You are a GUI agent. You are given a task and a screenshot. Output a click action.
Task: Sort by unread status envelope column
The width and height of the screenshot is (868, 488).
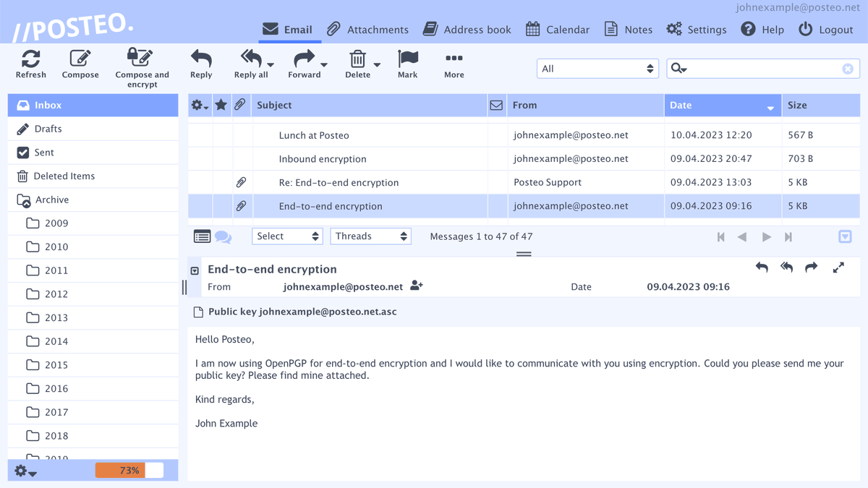[x=496, y=106]
